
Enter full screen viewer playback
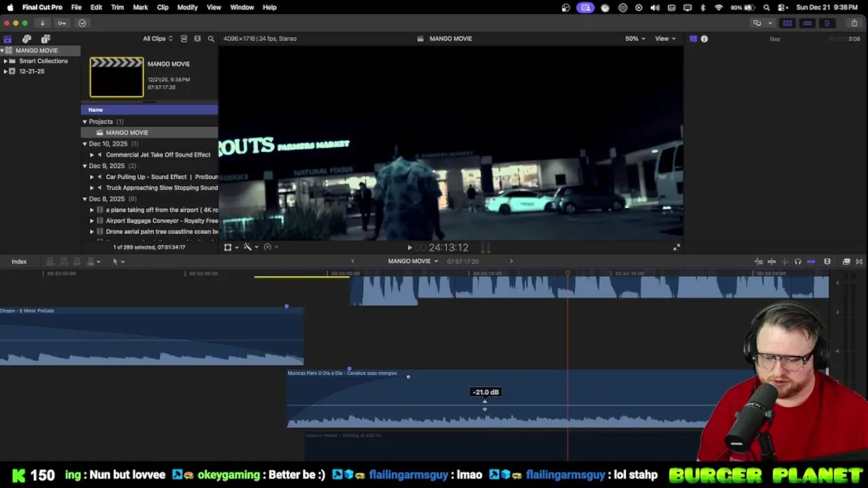pyautogui.click(x=676, y=247)
